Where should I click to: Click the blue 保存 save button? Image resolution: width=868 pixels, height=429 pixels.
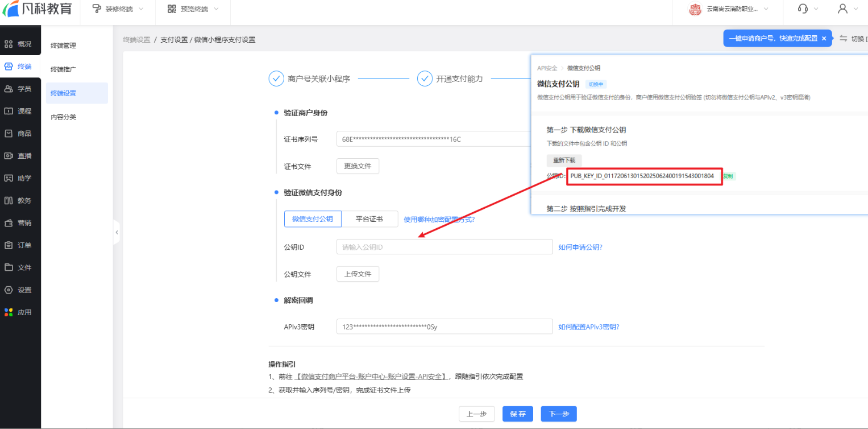coord(518,414)
